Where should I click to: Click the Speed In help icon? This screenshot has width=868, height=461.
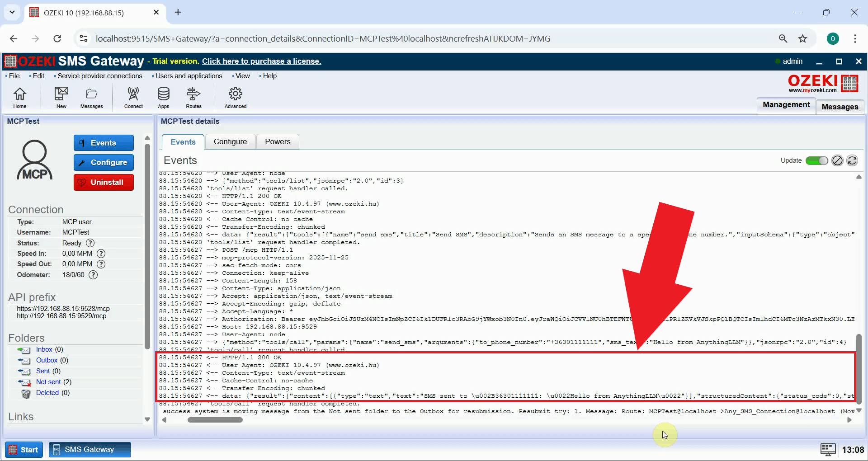coord(101,254)
